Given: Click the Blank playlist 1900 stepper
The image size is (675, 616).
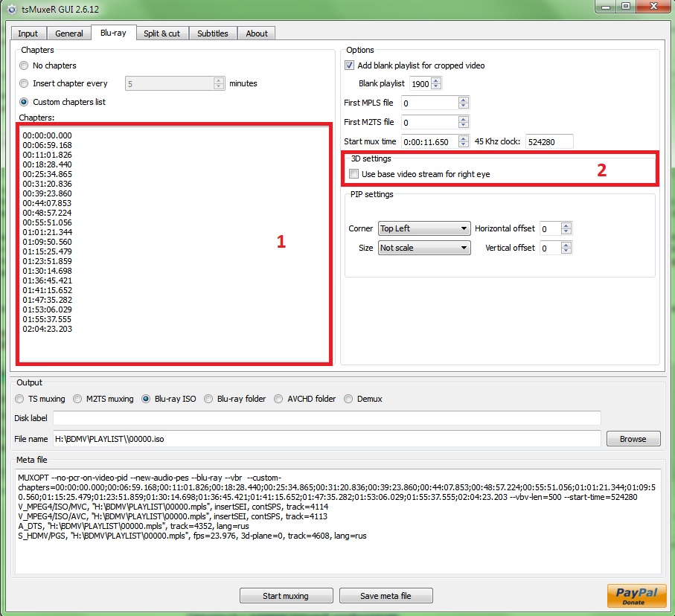Looking at the screenshot, I should [436, 83].
